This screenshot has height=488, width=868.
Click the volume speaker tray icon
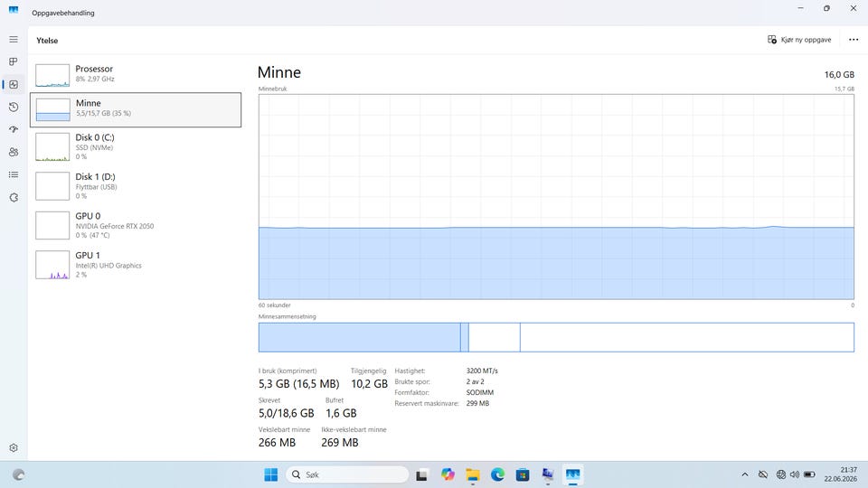click(x=795, y=474)
